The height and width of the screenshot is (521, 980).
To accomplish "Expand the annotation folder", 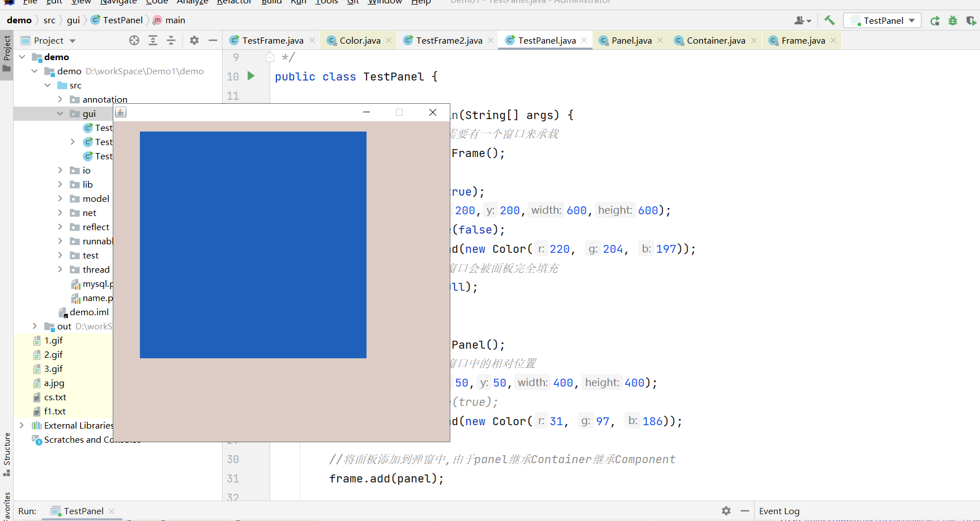I will click(x=60, y=99).
